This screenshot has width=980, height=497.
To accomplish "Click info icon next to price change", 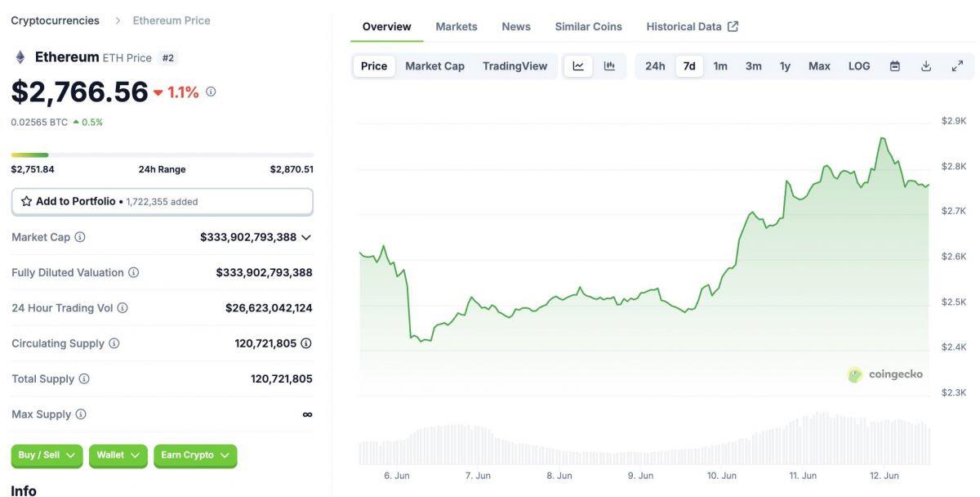I will [211, 92].
